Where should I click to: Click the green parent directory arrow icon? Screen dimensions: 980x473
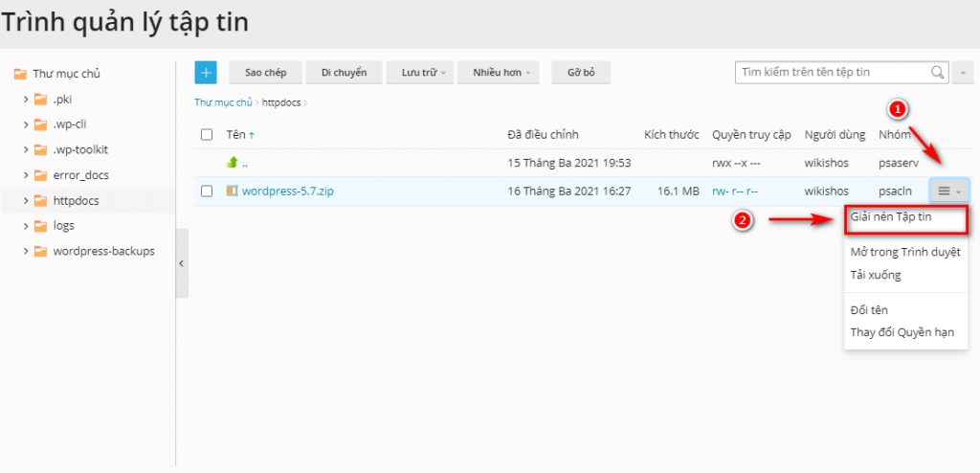(232, 163)
